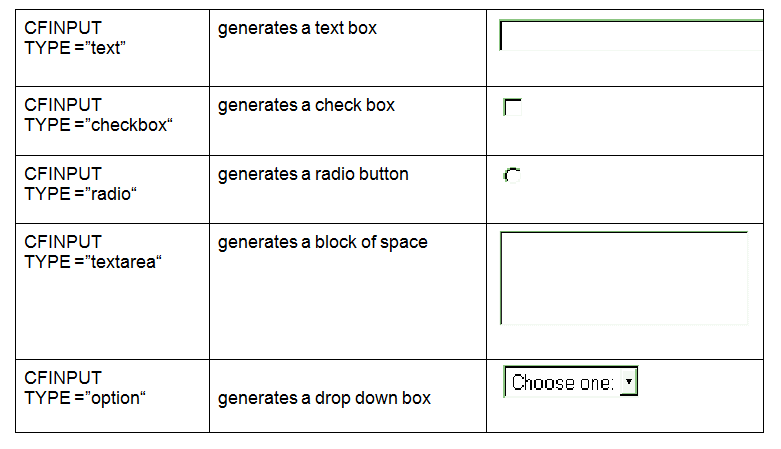This screenshot has width=781, height=449.
Task: Click "generates a block of space" description
Action: tap(322, 242)
